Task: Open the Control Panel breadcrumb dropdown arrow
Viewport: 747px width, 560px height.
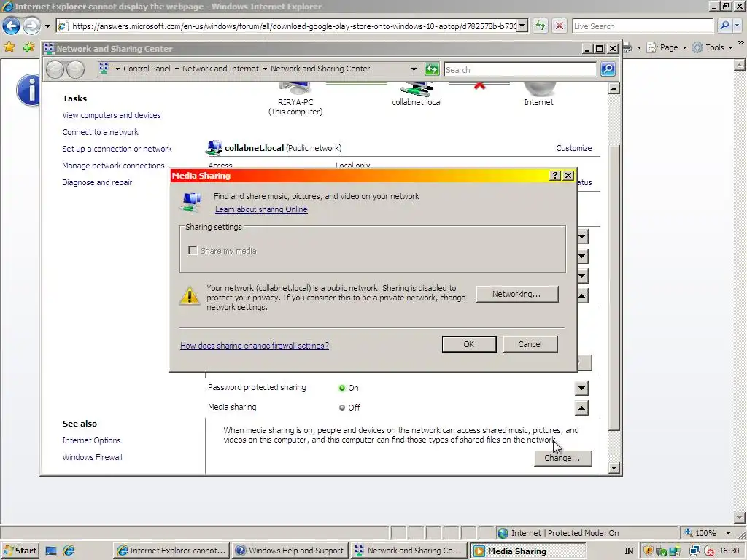Action: pyautogui.click(x=177, y=69)
